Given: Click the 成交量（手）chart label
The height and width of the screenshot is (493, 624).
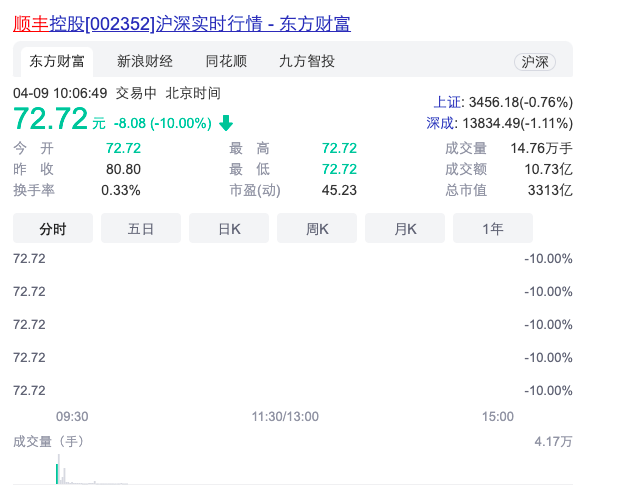Looking at the screenshot, I should pyautogui.click(x=49, y=442).
